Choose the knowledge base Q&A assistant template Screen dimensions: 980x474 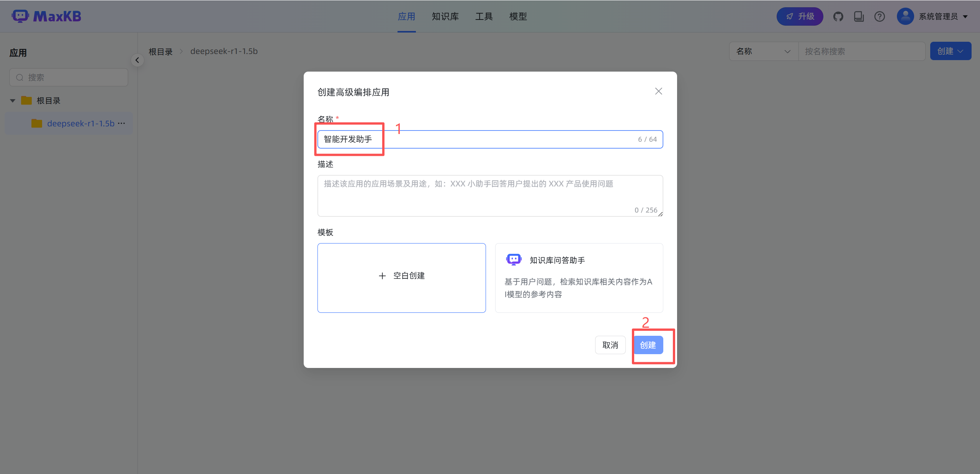pos(579,278)
